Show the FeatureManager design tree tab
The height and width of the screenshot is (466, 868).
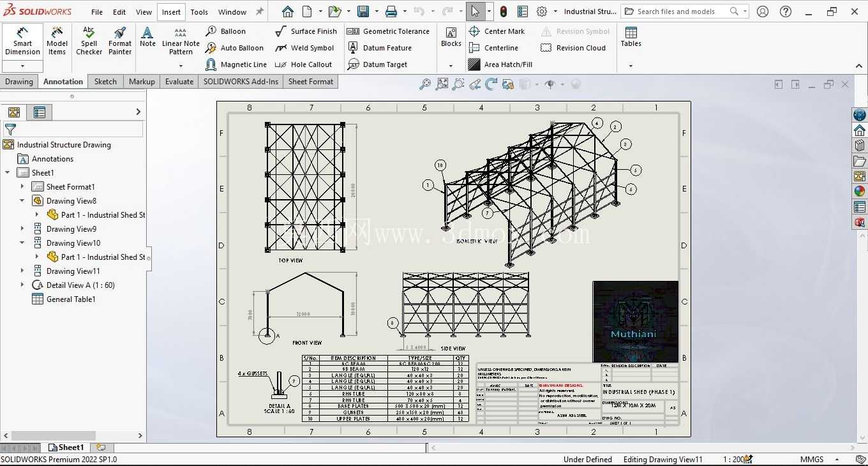(x=14, y=112)
